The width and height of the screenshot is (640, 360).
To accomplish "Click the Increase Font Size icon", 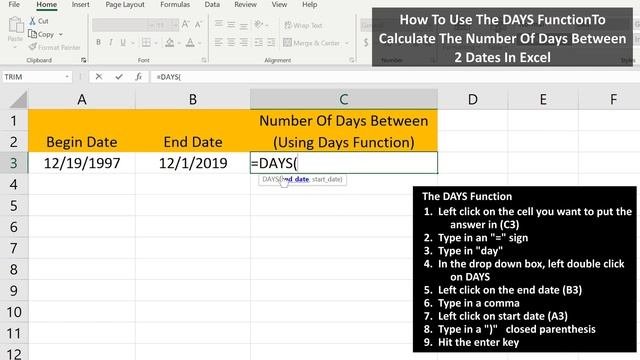I will [x=185, y=25].
